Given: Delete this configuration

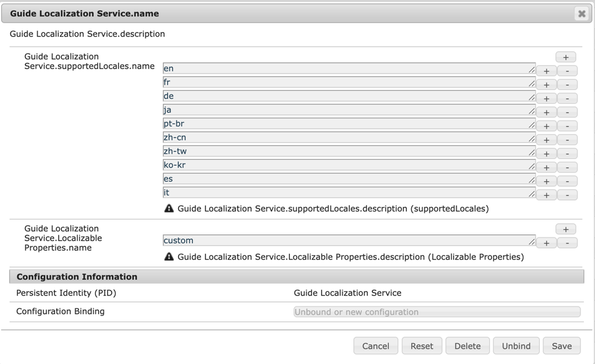Looking at the screenshot, I should click(x=467, y=346).
